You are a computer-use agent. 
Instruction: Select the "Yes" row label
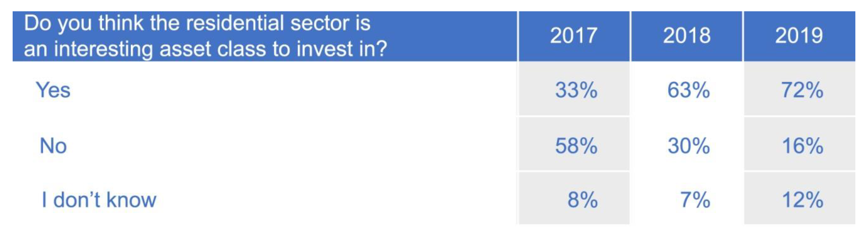click(53, 91)
